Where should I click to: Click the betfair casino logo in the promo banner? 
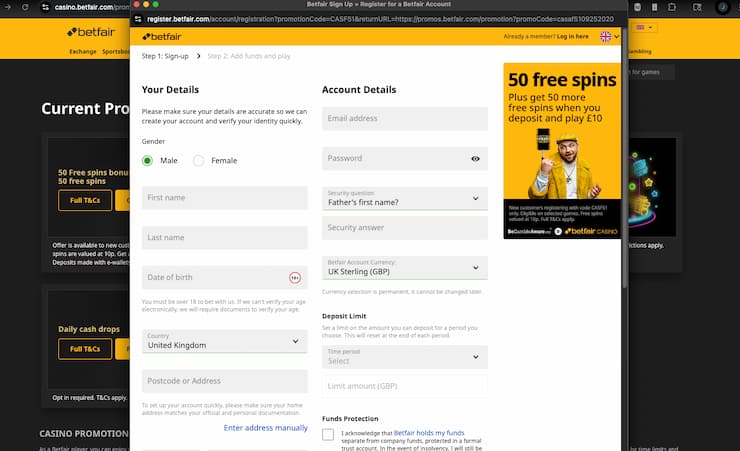591,231
